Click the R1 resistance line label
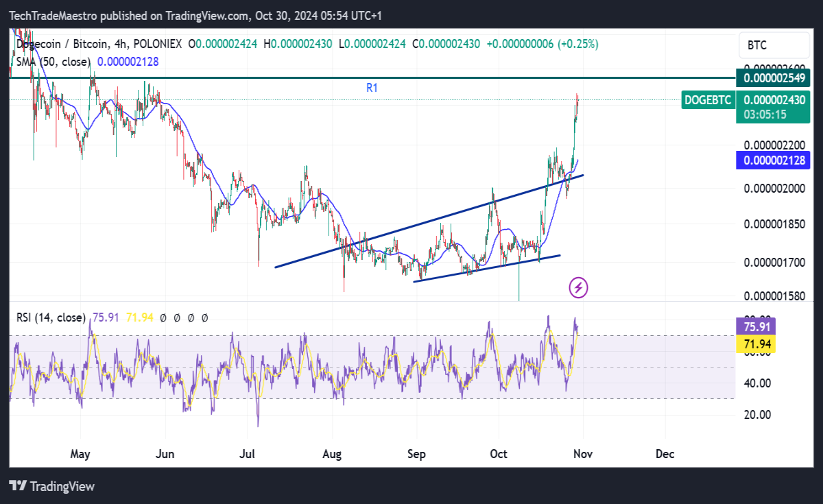Screen dimensions: 823x504 372,88
